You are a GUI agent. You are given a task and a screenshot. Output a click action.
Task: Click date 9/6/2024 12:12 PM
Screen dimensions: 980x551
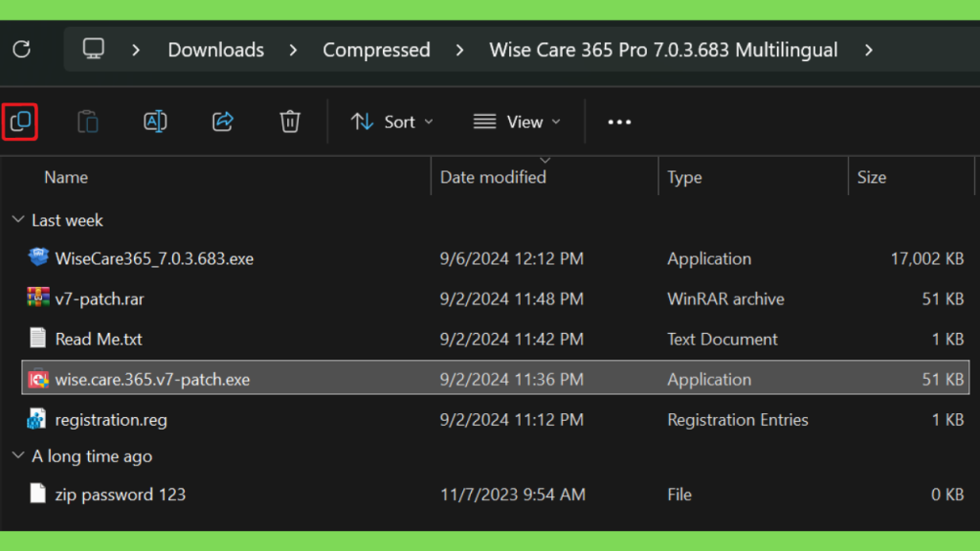[511, 258]
